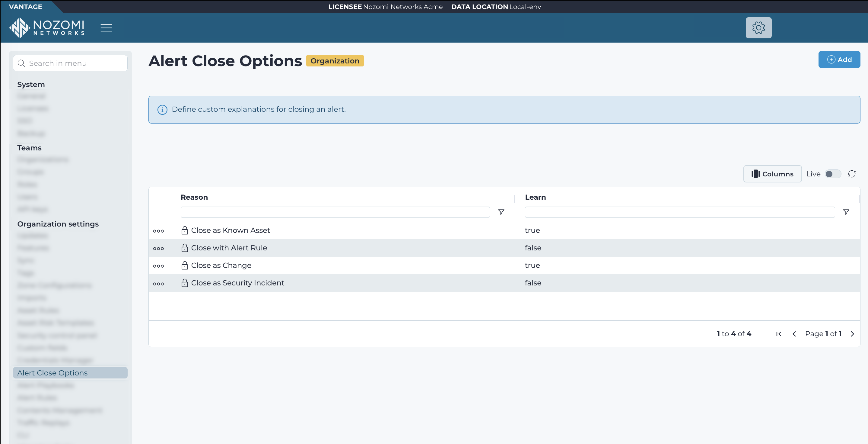Click the Learn value for Close as Change
Screen dimensions: 868x444
tap(532, 265)
